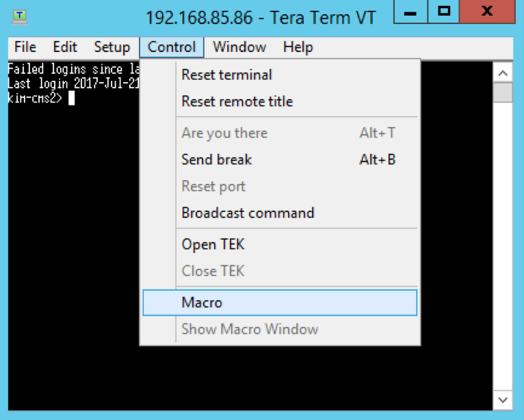The image size is (524, 420).
Task: Click the window title 192.168.85.86 - Tera Term VT
Action: pyautogui.click(x=261, y=17)
